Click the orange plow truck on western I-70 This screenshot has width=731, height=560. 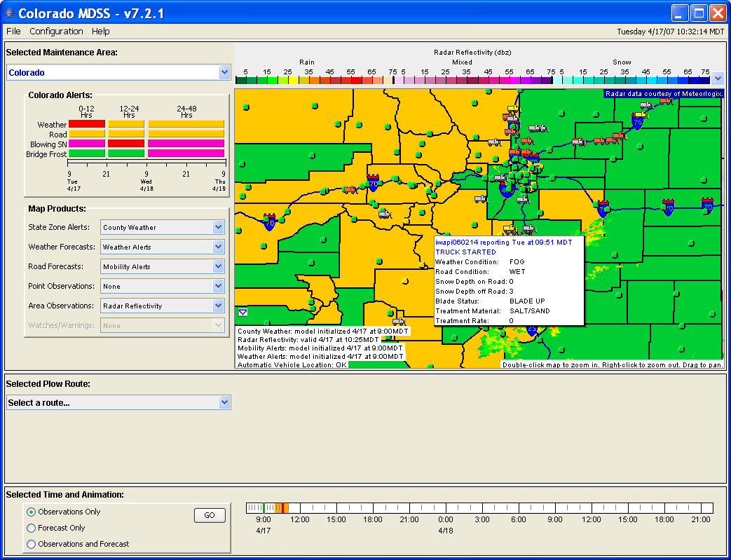tap(350, 189)
